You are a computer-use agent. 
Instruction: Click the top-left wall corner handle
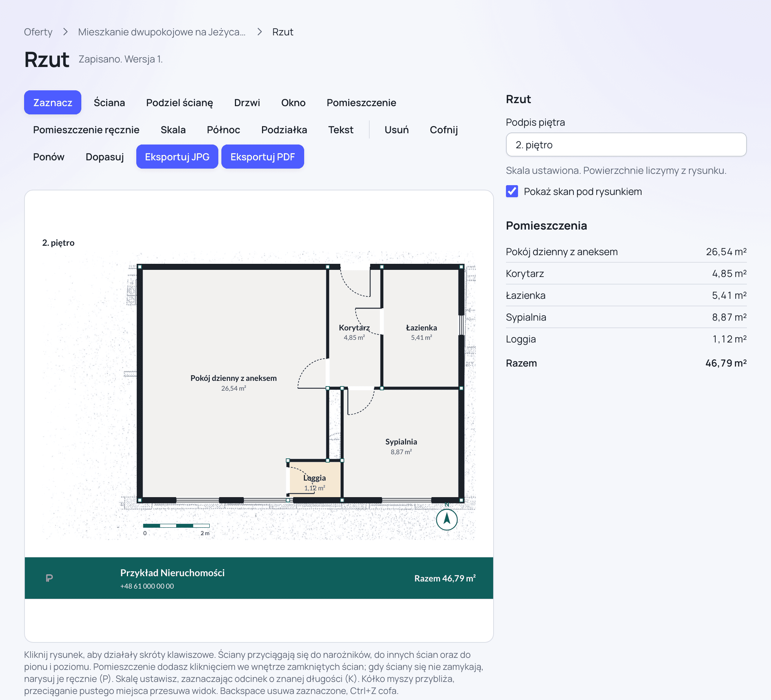[x=140, y=267]
